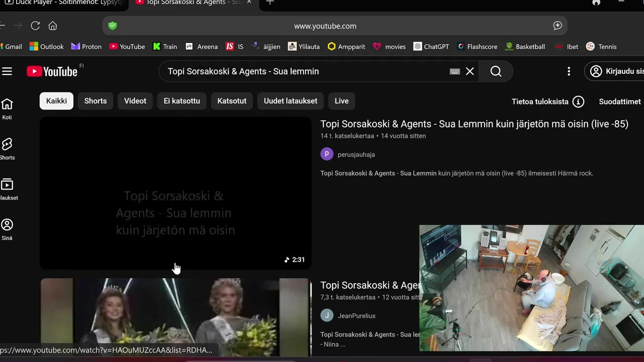Click the JeanPurelius channel avatar
The width and height of the screenshot is (644, 362).
(x=327, y=315)
